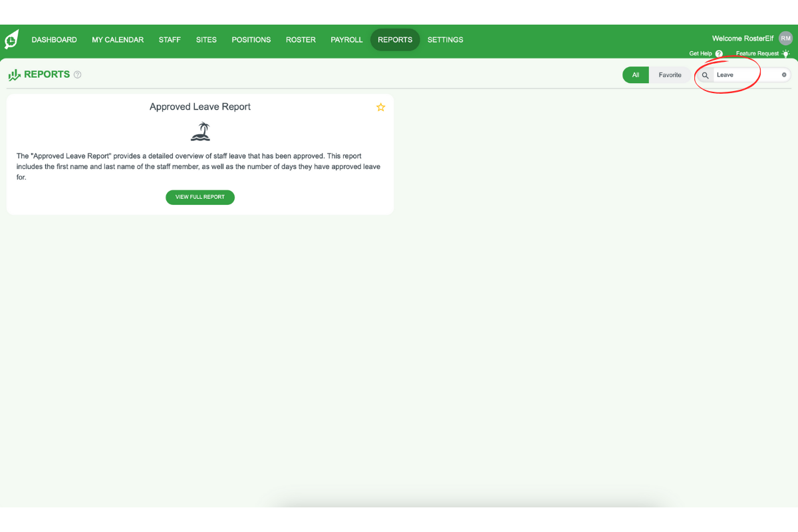
Task: Click the Reports chart icon
Action: coord(14,75)
